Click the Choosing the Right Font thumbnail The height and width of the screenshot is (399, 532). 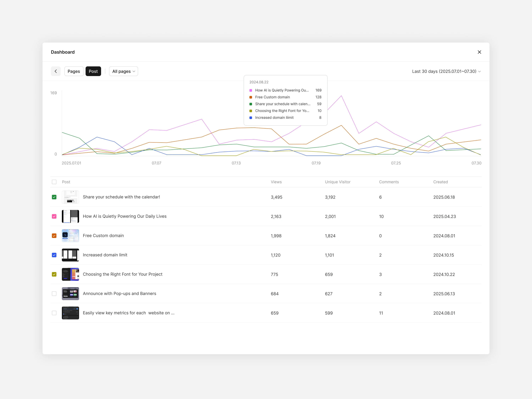70,274
